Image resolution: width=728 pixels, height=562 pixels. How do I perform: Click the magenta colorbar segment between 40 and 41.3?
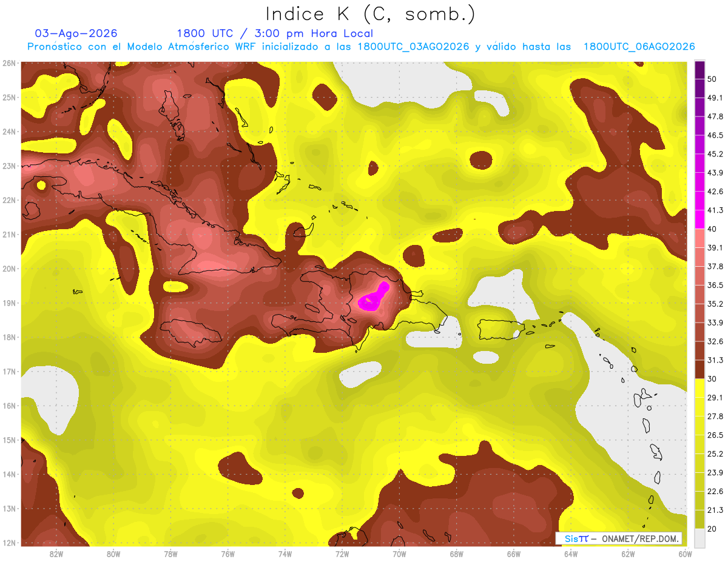point(699,219)
